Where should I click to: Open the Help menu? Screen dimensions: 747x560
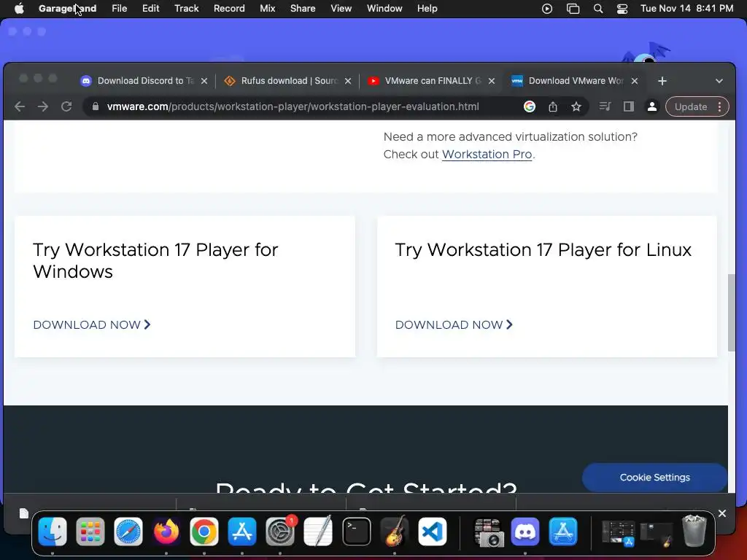click(427, 9)
